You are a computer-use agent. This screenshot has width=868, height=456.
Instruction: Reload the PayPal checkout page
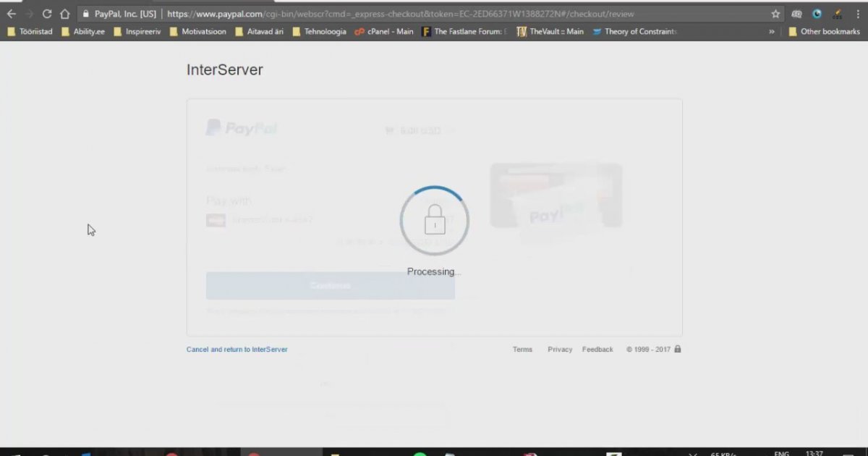[47, 14]
